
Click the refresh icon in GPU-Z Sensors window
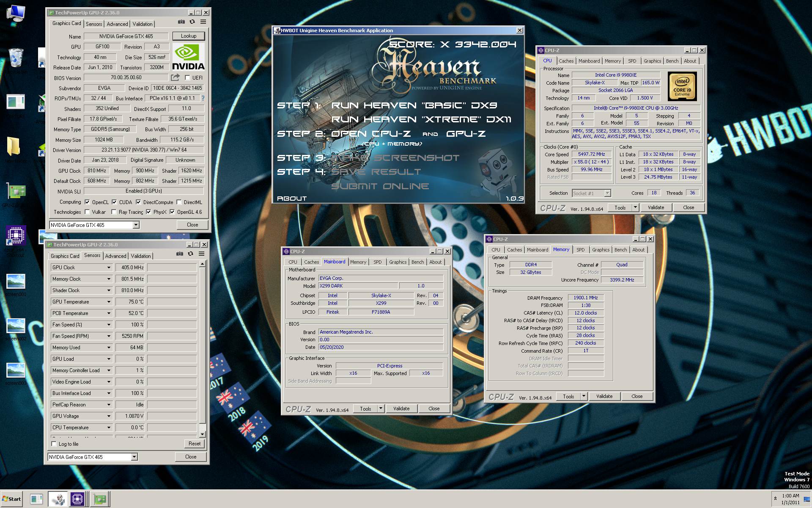(190, 254)
